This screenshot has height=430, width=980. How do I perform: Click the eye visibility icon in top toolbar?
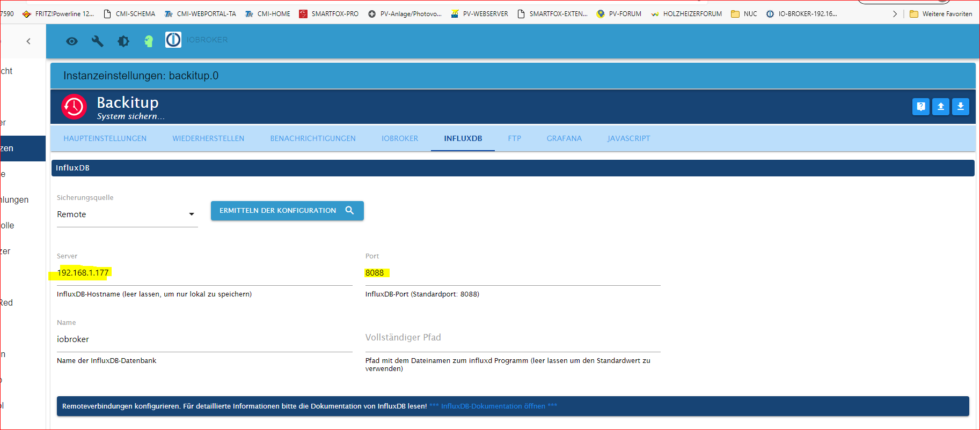(72, 41)
